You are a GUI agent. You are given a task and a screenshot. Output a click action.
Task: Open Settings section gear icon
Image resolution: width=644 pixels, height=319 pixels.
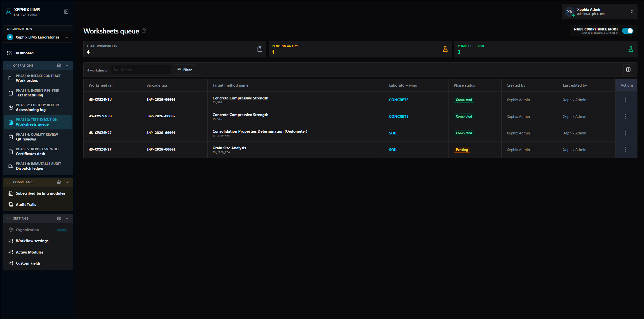pyautogui.click(x=59, y=218)
